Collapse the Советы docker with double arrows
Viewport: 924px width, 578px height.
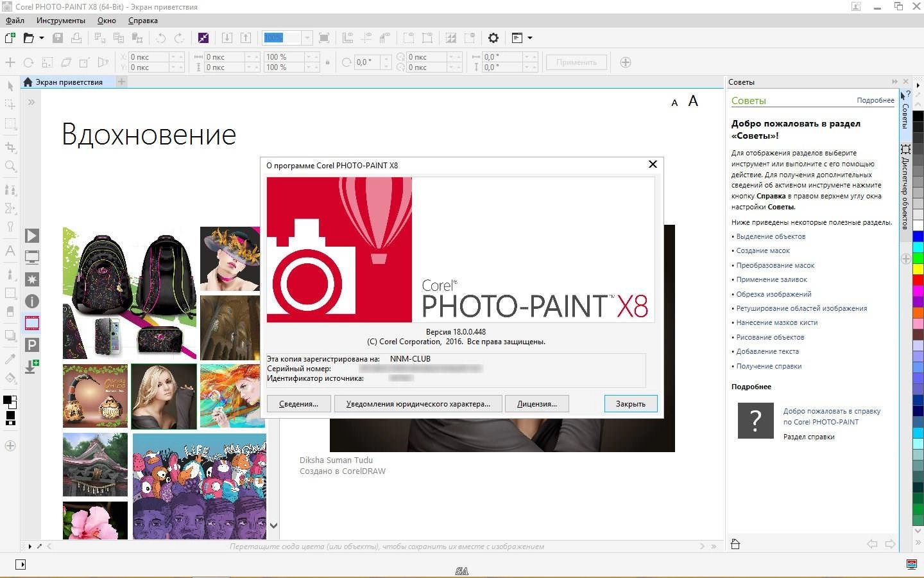pos(894,82)
